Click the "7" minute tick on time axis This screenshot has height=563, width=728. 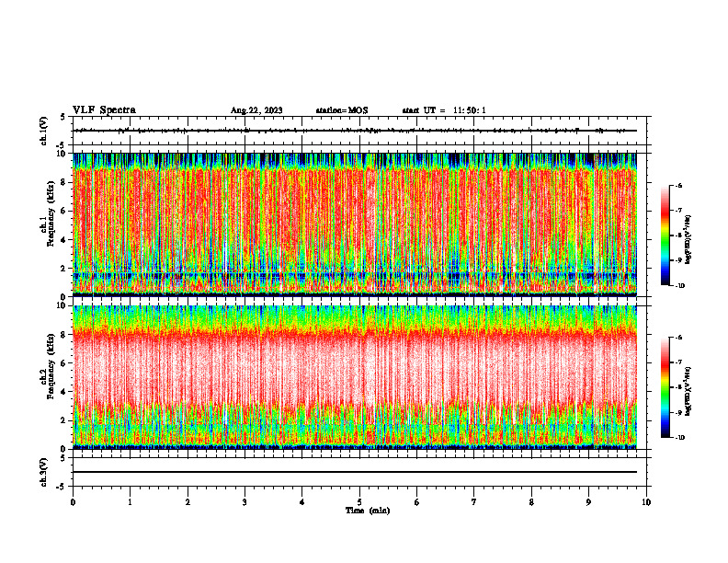(474, 502)
